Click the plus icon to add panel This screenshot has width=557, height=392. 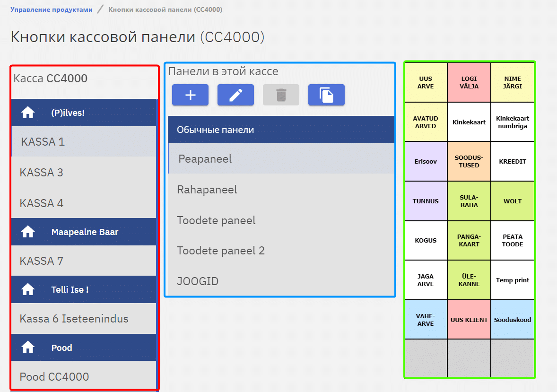(x=190, y=95)
